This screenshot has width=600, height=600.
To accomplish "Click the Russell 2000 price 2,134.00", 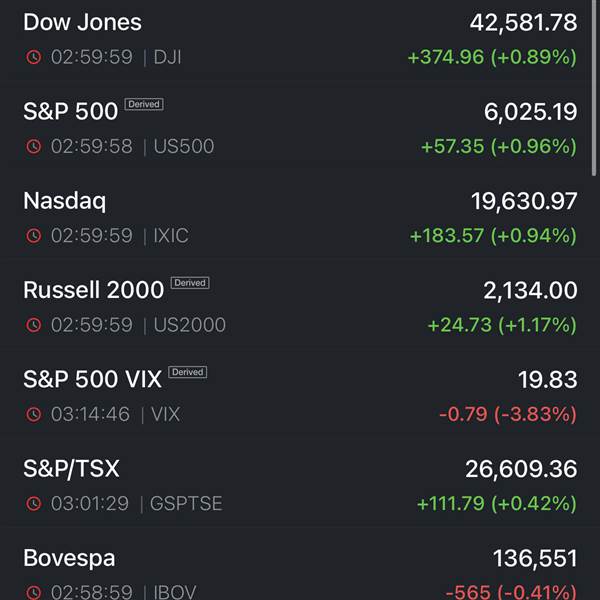I will pos(530,290).
